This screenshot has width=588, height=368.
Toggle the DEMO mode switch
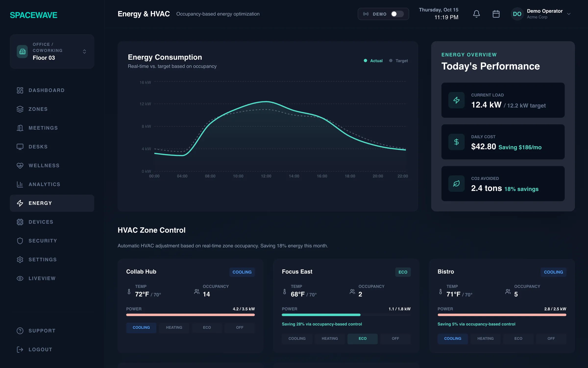(x=397, y=14)
